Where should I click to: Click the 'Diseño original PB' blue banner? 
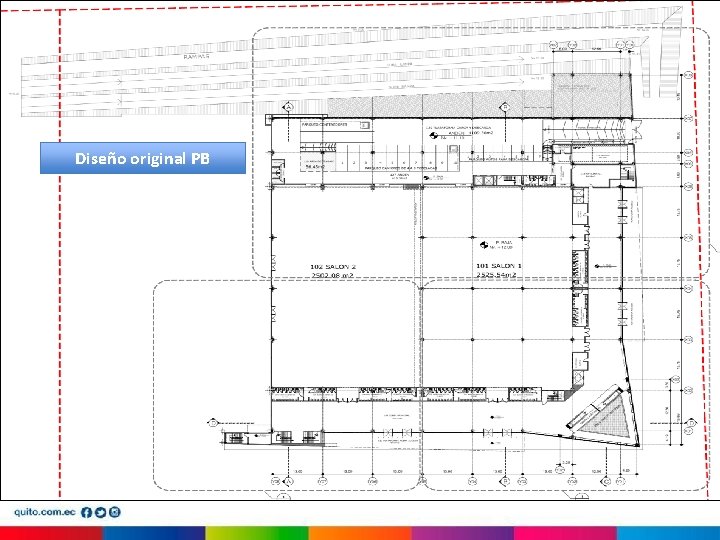143,158
